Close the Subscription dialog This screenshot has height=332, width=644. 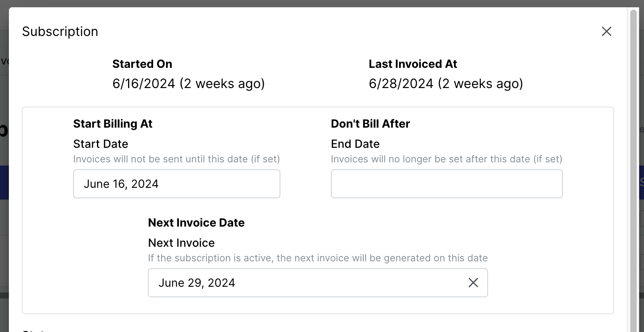click(x=606, y=32)
